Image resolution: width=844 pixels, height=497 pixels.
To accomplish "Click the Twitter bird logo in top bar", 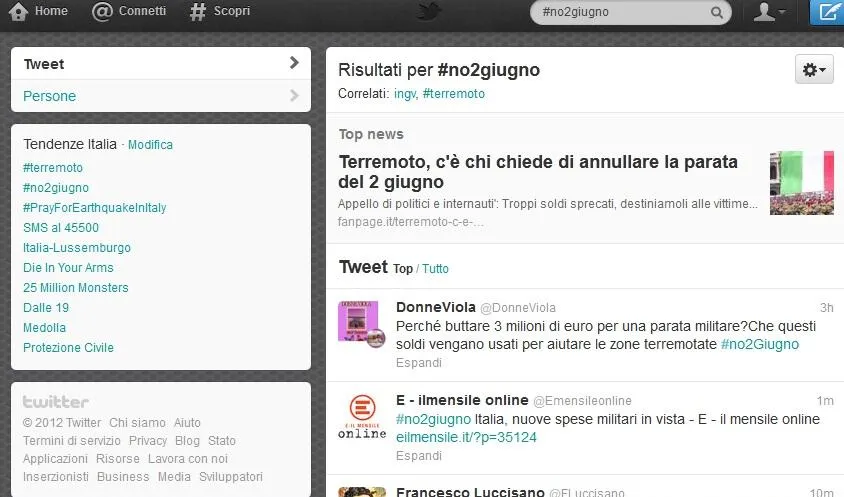I will pos(429,12).
